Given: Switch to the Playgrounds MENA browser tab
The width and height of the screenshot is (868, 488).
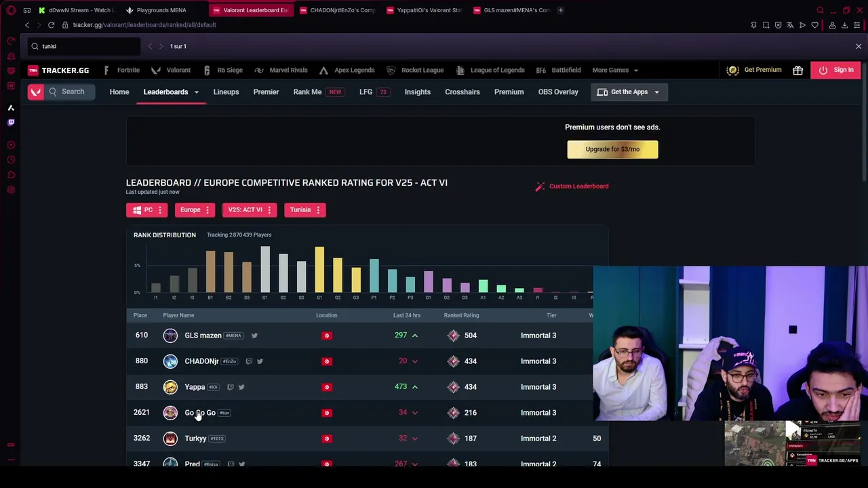Looking at the screenshot, I should coord(161,10).
